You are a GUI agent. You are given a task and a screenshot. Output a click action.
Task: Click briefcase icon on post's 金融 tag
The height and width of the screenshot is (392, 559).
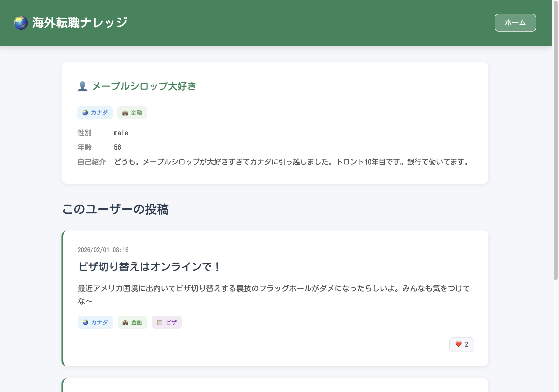coord(125,323)
